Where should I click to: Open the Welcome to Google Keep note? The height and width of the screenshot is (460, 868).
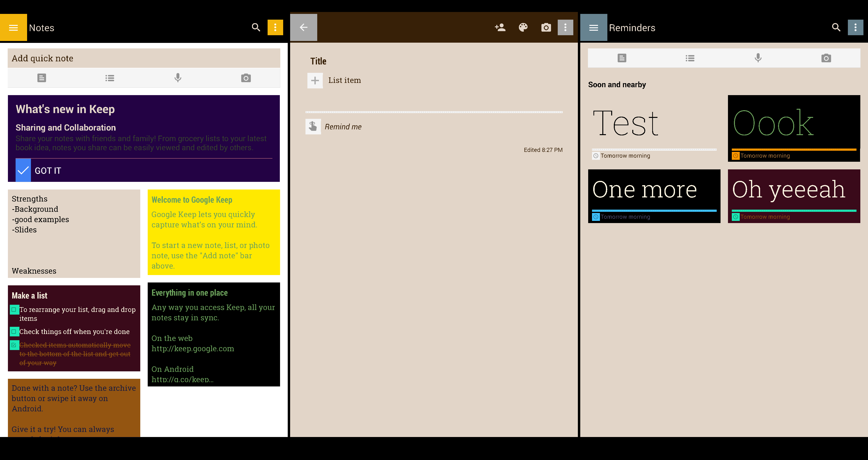214,232
